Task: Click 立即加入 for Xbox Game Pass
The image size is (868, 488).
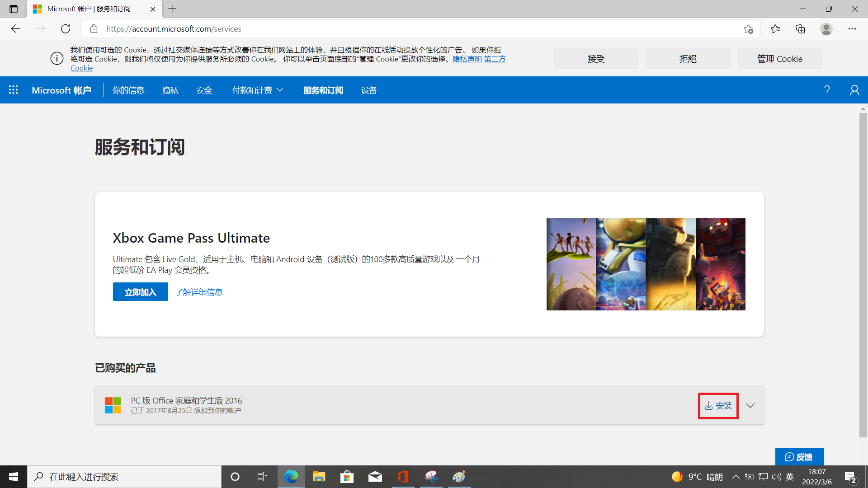Action: pos(141,292)
